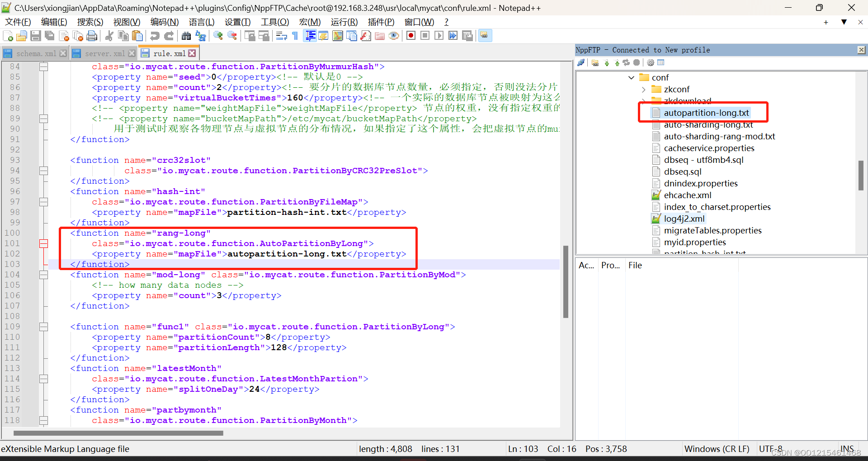Collapse the conf folder in FTP tree
868x461 pixels.
tap(632, 78)
